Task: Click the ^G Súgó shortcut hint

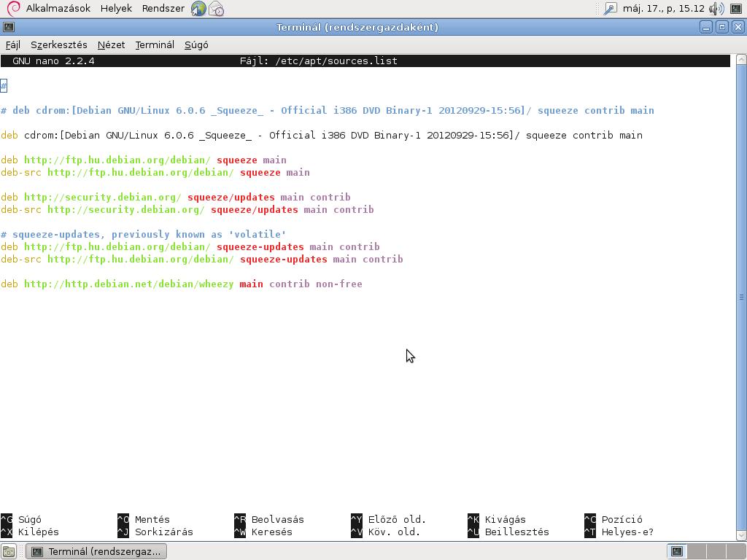Action: click(x=21, y=519)
